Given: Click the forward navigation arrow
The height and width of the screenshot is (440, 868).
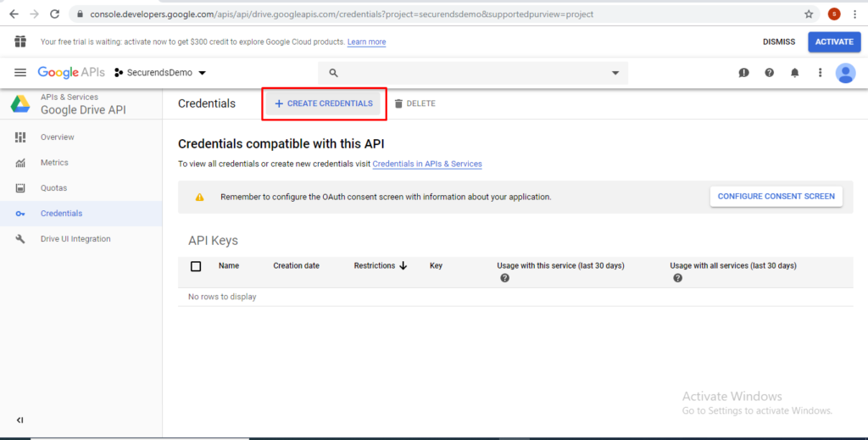Looking at the screenshot, I should click(x=34, y=14).
